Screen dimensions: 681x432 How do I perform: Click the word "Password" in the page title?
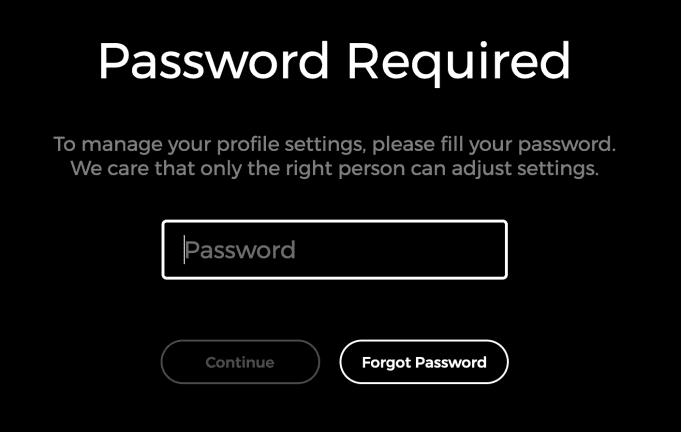[213, 60]
